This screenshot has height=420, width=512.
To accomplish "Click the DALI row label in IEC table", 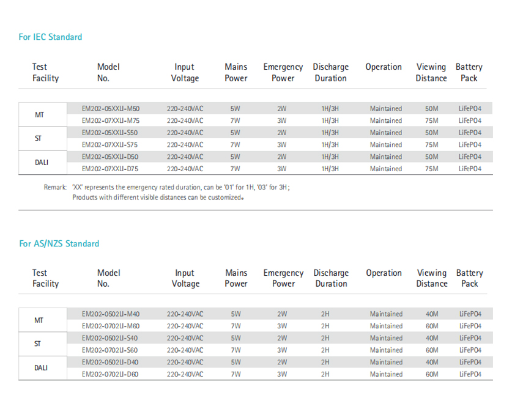I will pos(40,163).
